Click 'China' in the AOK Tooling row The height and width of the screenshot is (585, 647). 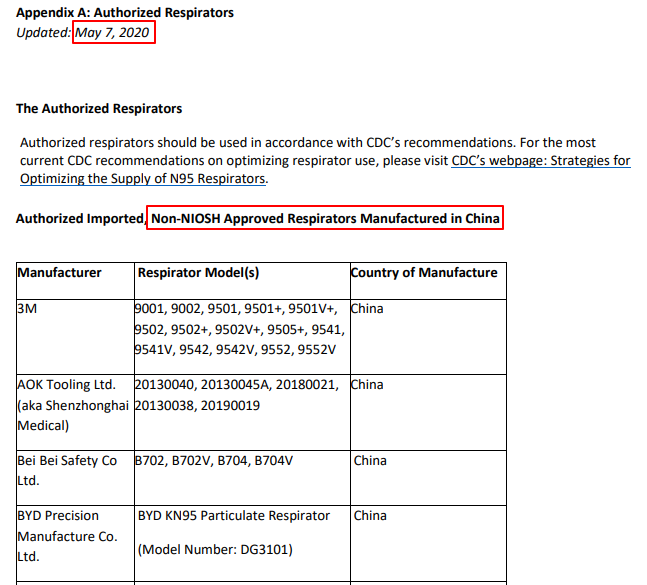367,384
